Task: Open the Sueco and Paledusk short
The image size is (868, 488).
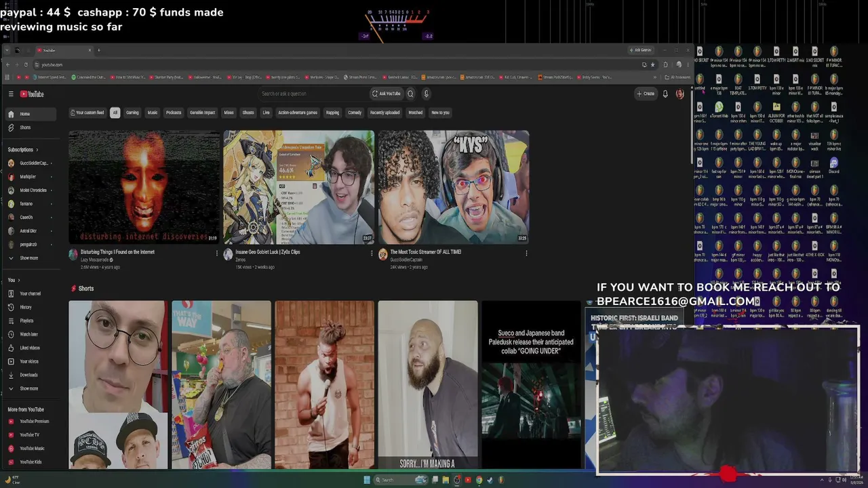Action: tap(531, 384)
